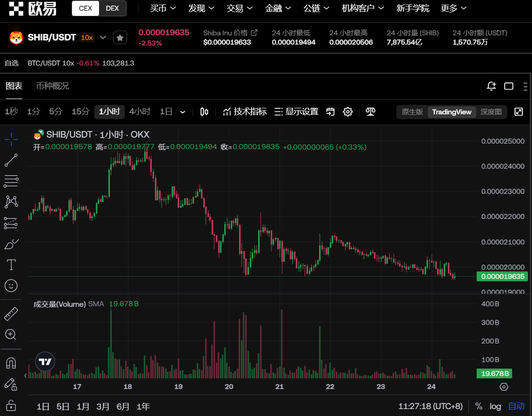532x416 pixels.
Task: Expand the 机构客户 menu
Action: point(363,8)
